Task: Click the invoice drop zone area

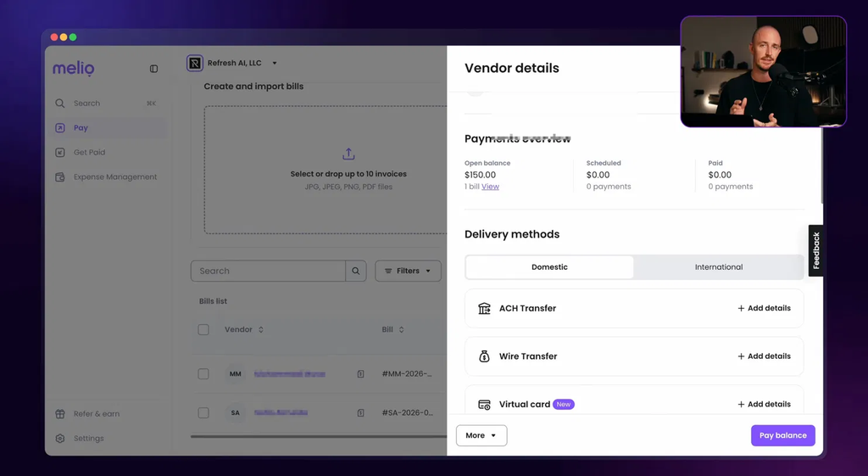Action: coord(325,170)
